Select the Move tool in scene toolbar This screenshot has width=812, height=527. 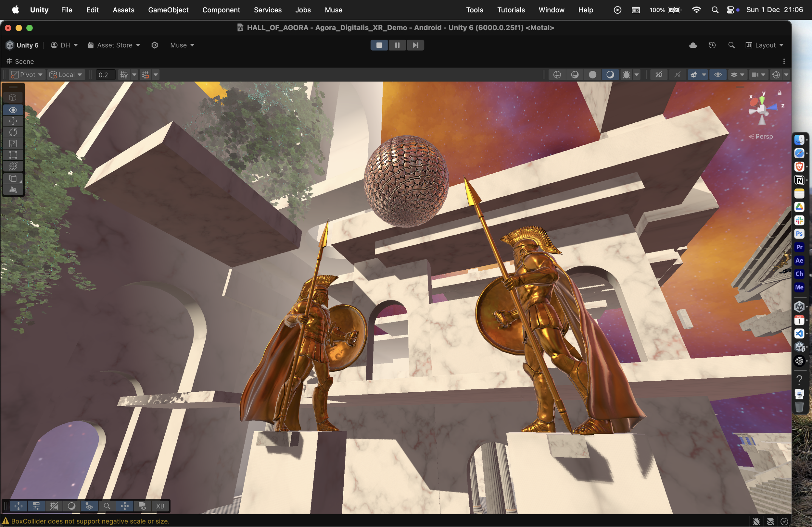click(x=13, y=121)
